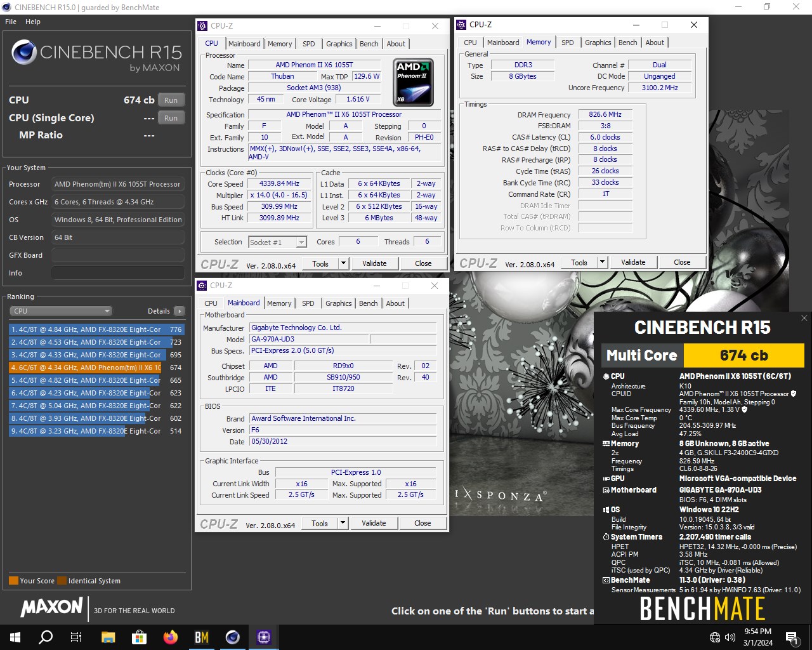
Task: Open Task View in taskbar
Action: click(76, 637)
